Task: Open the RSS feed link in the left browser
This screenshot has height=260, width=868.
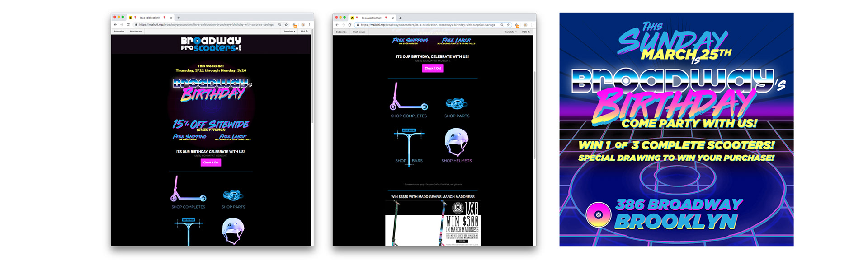Action: tap(304, 32)
